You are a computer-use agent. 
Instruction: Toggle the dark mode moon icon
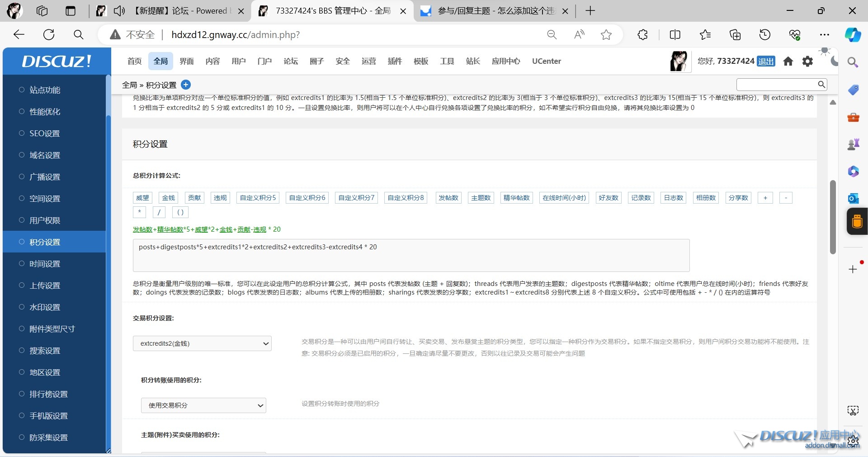click(x=835, y=61)
